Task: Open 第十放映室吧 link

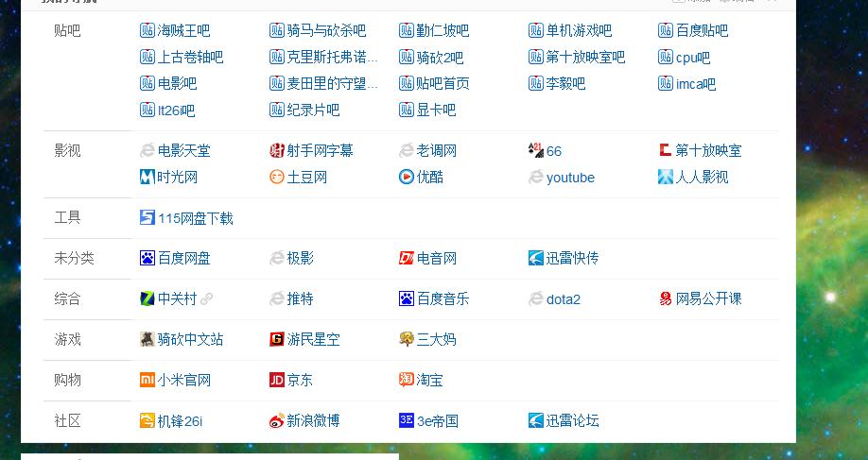Action: pyautogui.click(x=585, y=57)
